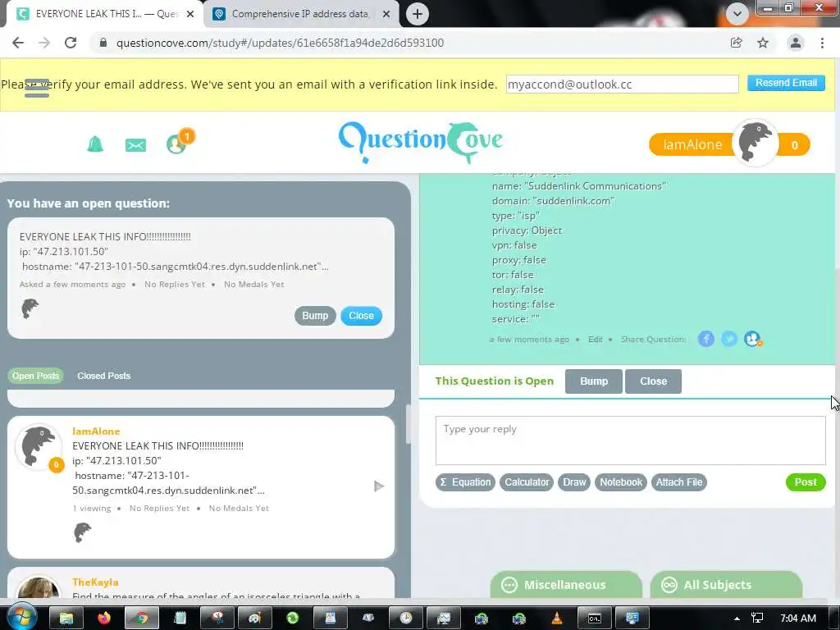The width and height of the screenshot is (840, 630).
Task: Click the 'domain: "suddenlink.com"' line
Action: (x=553, y=201)
